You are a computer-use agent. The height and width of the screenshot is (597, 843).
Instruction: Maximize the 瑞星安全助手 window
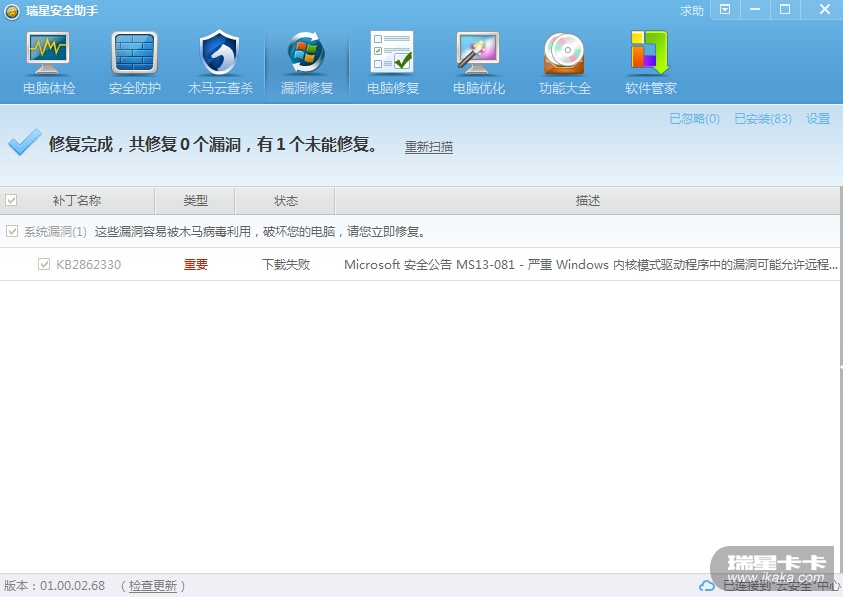tap(785, 10)
